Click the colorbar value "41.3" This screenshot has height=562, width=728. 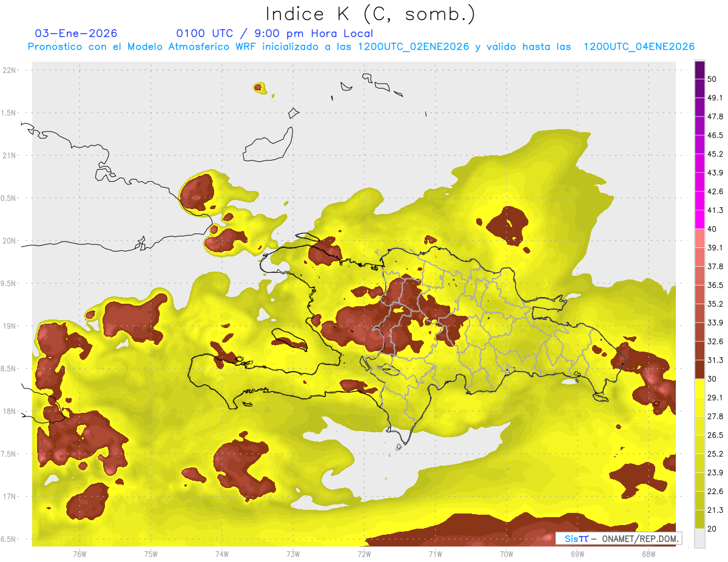click(715, 210)
